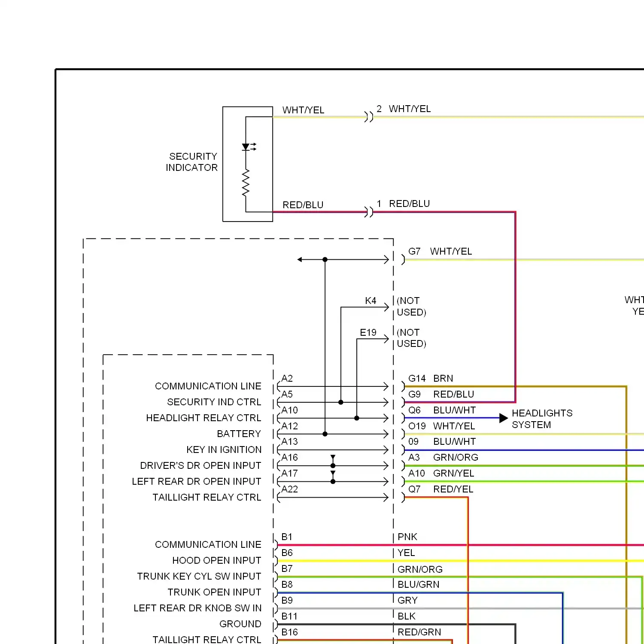Click the (NOT USED) note next to K4

411,306
